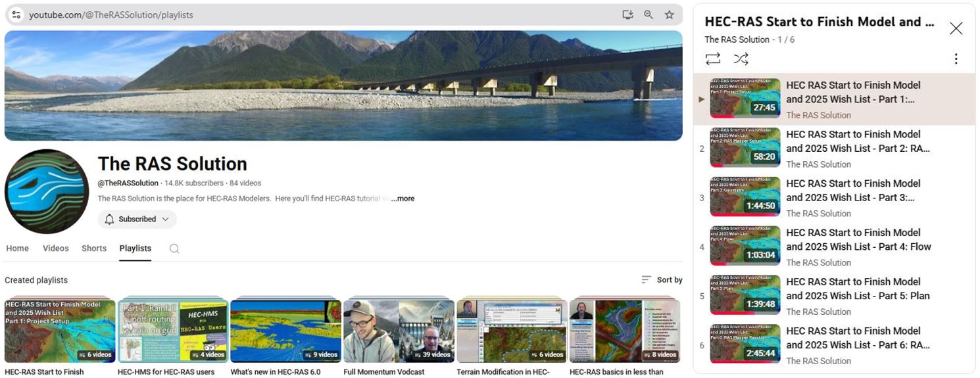Click 'HEC-RAS basics in less than' title
Screen dimensions: 980x378
pyautogui.click(x=617, y=372)
